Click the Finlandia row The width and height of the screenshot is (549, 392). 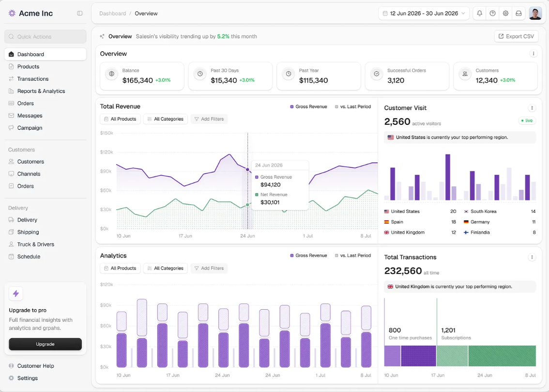pyautogui.click(x=500, y=232)
